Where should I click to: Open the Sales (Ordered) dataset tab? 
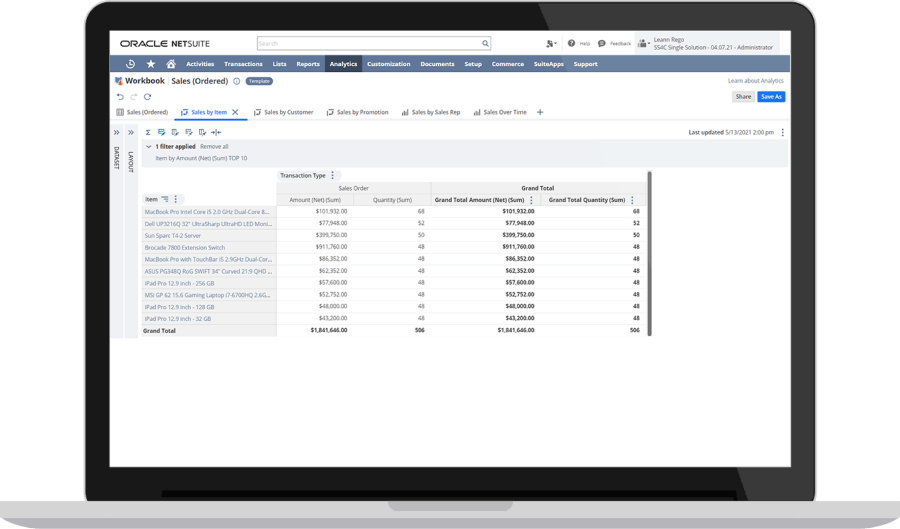tap(142, 112)
